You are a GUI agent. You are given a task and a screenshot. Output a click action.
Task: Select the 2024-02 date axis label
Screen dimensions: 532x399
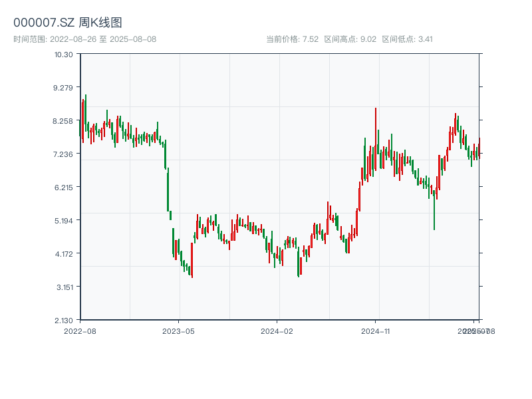[277, 331]
